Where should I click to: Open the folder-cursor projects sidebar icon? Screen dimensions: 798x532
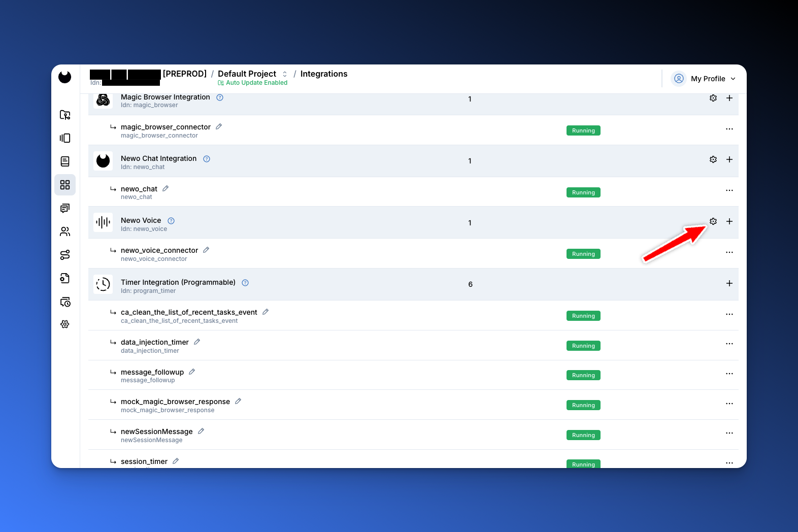coord(65,115)
